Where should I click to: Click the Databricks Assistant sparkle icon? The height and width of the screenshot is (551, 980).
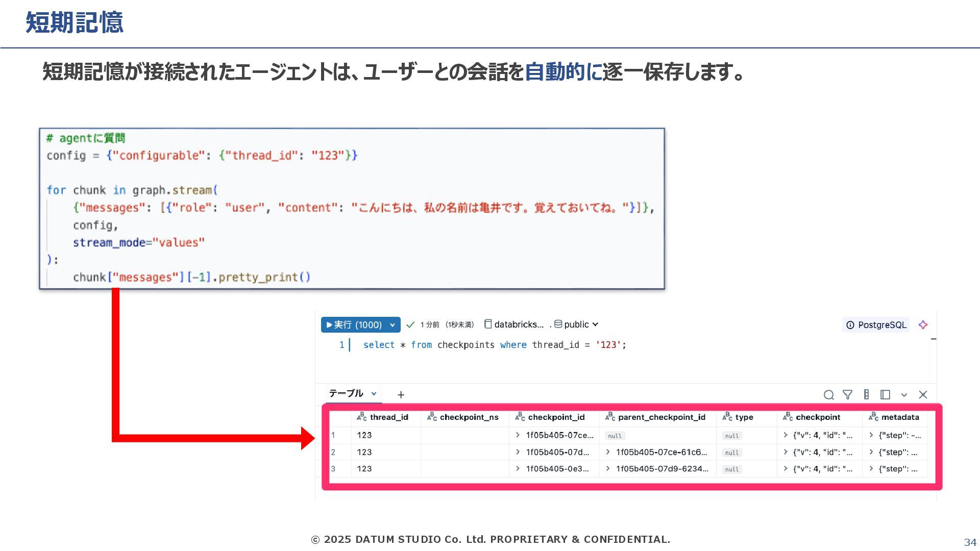coord(923,325)
